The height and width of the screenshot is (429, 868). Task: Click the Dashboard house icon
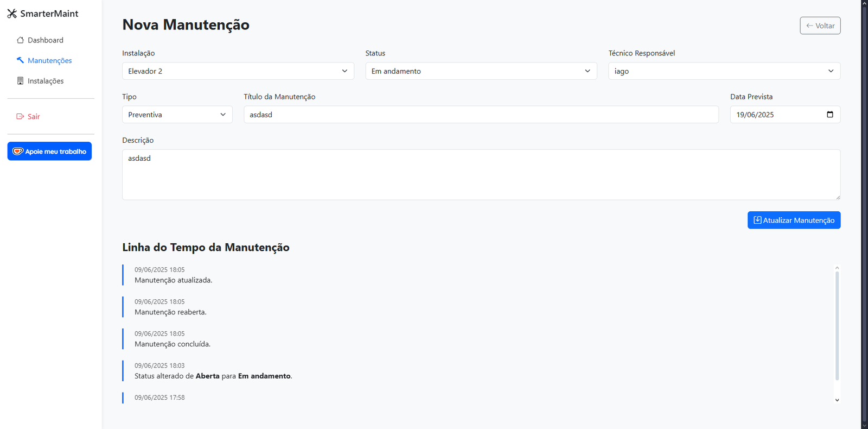click(x=20, y=40)
